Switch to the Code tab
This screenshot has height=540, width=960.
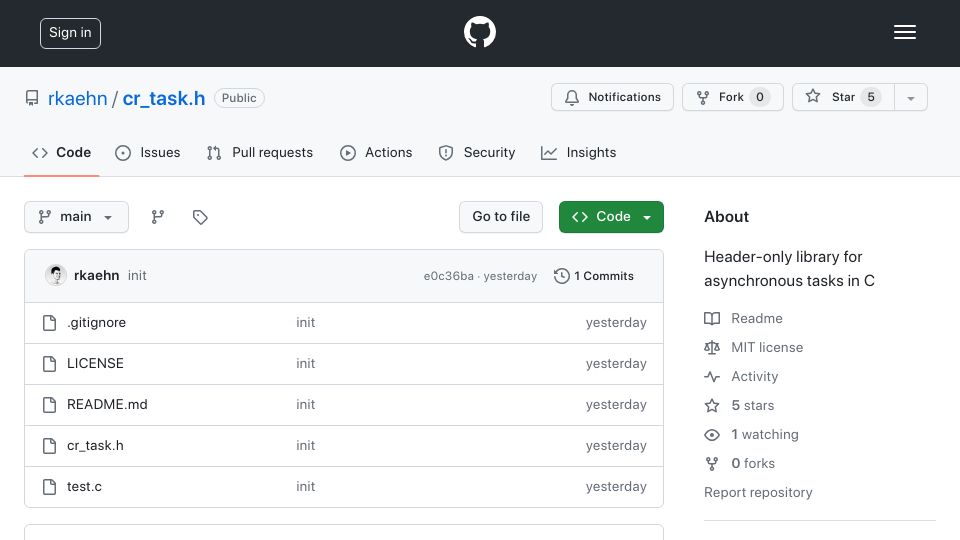pyautogui.click(x=61, y=152)
